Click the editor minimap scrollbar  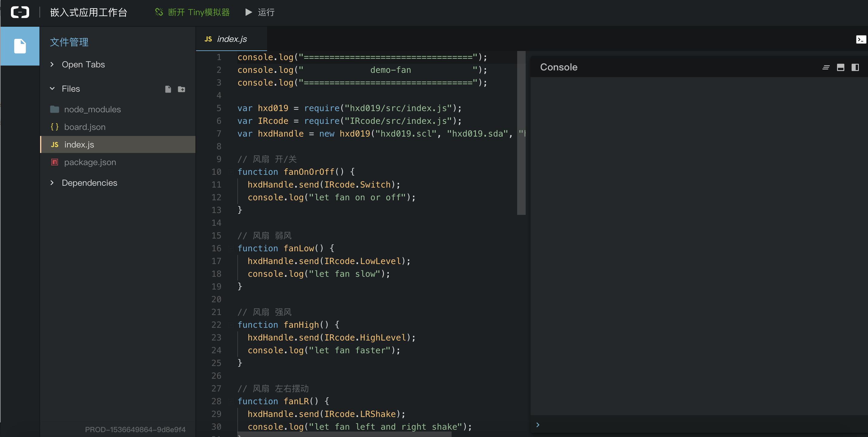[x=521, y=133]
